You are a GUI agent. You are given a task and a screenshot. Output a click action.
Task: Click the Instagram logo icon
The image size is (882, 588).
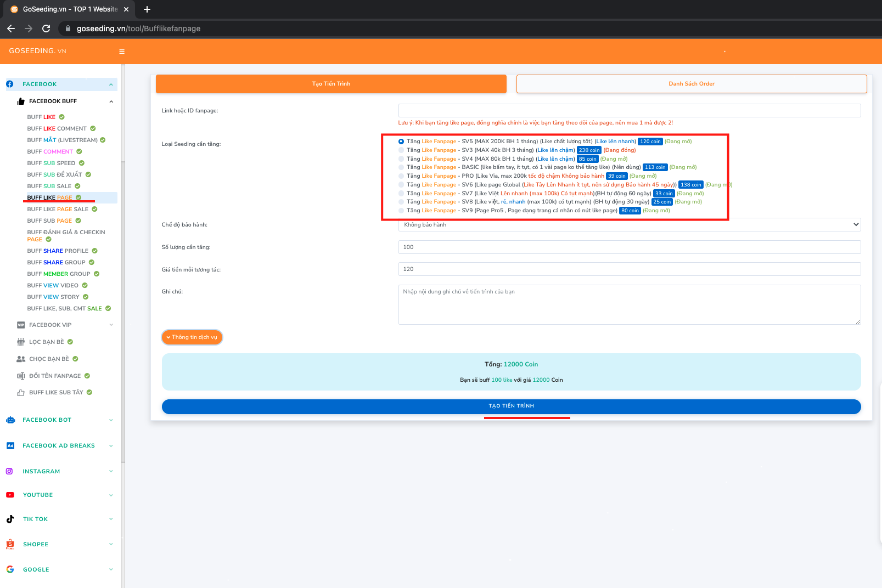click(9, 471)
